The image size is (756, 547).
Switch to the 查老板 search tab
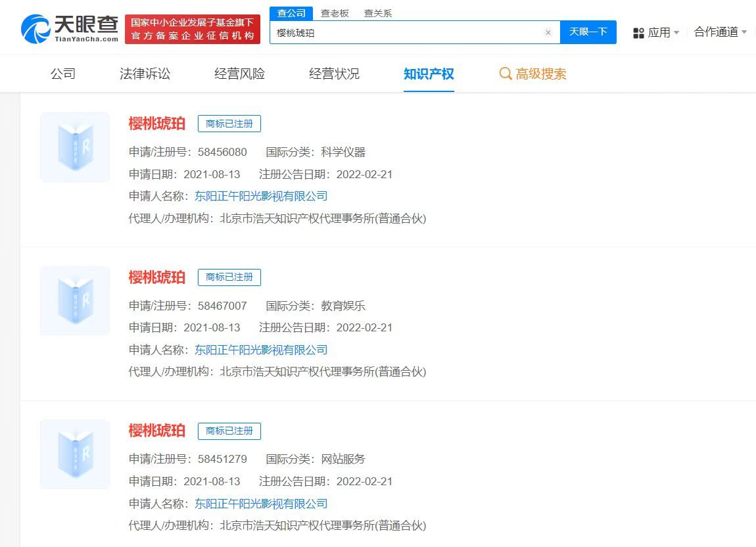point(334,12)
